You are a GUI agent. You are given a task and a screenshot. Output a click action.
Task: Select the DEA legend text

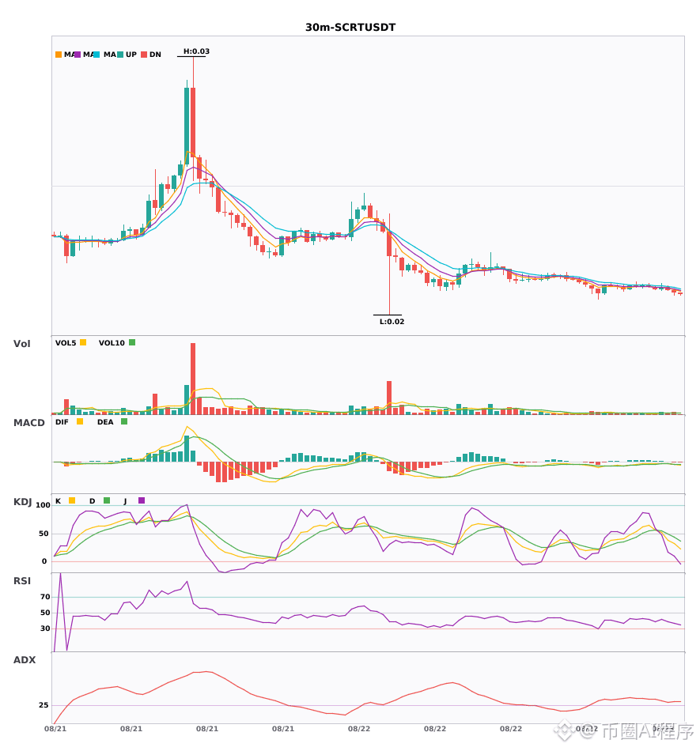coord(105,422)
